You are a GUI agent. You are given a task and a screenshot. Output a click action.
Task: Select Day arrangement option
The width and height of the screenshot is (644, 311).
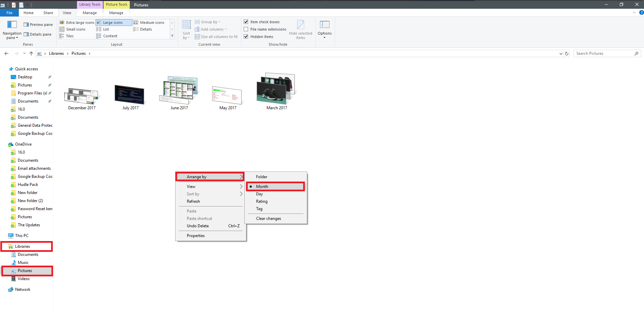(x=259, y=194)
